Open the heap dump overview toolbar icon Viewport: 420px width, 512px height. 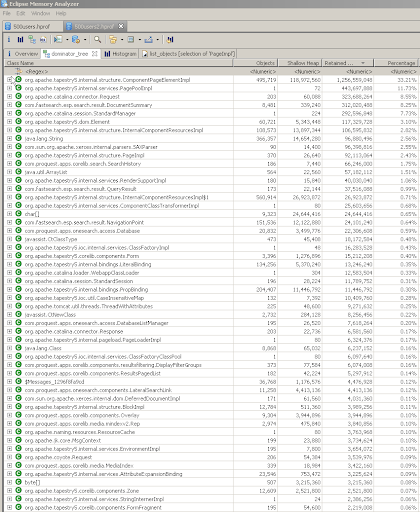click(x=9, y=40)
